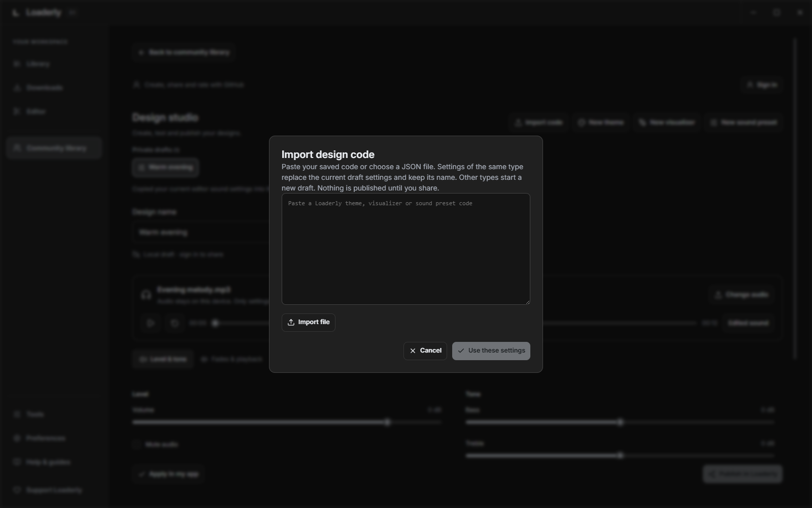Click the Edited sound button

748,323
